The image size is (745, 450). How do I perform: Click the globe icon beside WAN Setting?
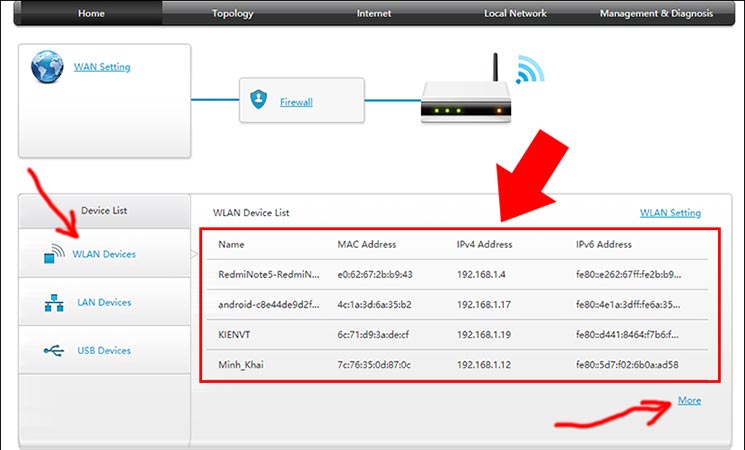(47, 67)
